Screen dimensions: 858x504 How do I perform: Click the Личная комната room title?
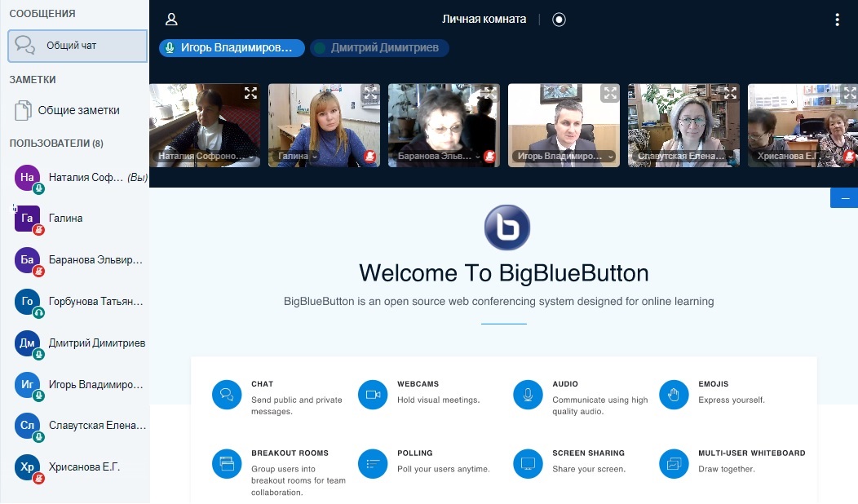click(484, 19)
